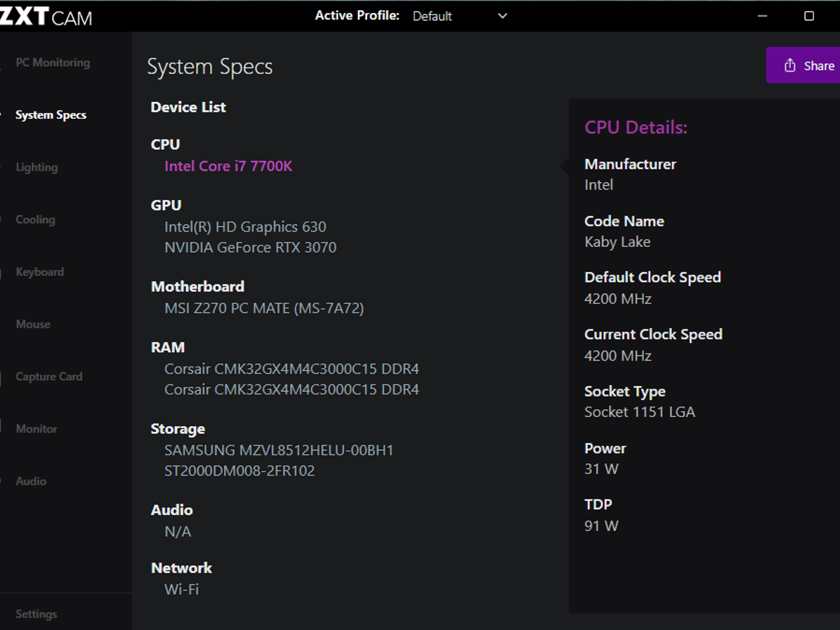
Task: Click the Current Clock Speed 4200 MHz value
Action: pyautogui.click(x=618, y=356)
